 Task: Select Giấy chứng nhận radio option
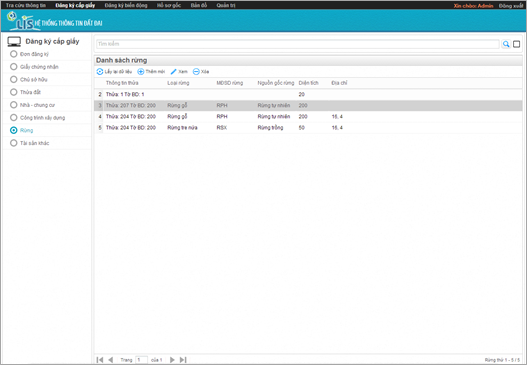click(x=13, y=67)
